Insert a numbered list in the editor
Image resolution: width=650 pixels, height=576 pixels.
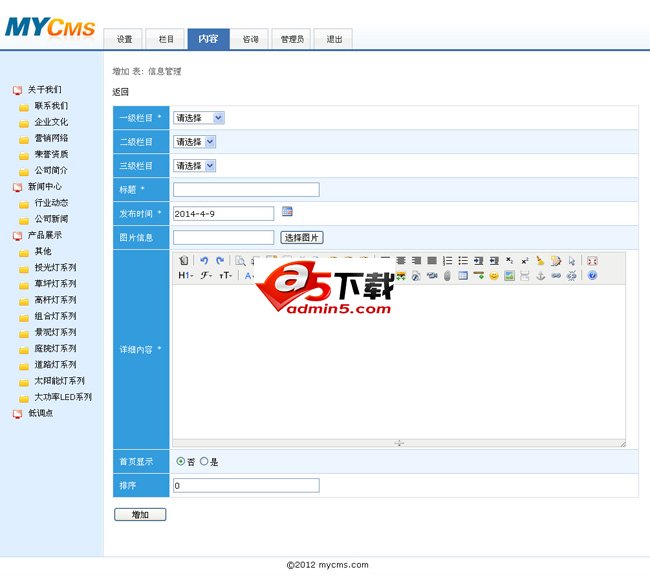(448, 261)
